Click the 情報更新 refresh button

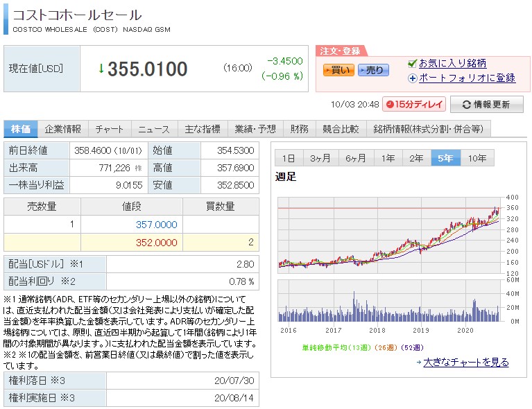pyautogui.click(x=486, y=105)
